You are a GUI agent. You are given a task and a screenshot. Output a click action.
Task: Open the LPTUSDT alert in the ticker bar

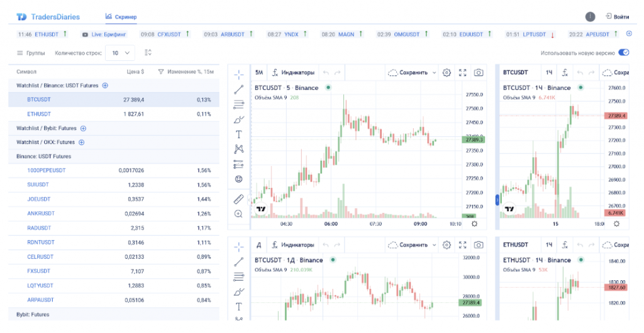530,35
